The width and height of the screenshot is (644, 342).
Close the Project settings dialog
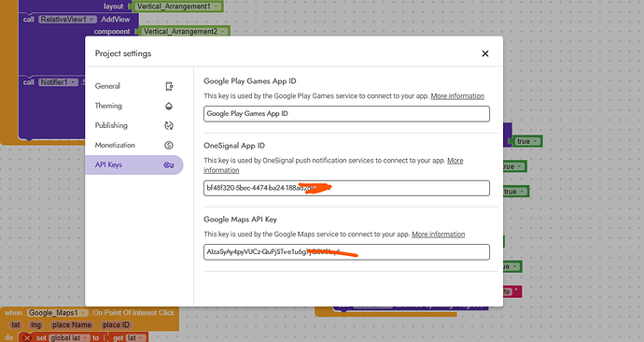(485, 53)
